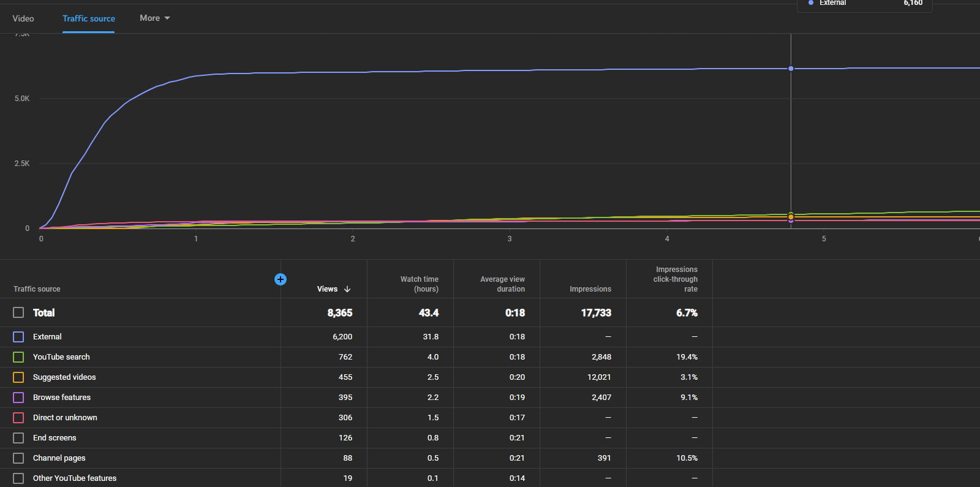
Task: Click the Other YouTube features views value 19
Action: click(348, 478)
